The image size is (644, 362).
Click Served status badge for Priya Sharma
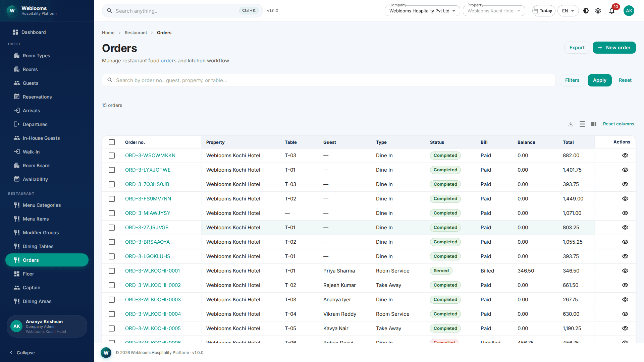tap(441, 271)
